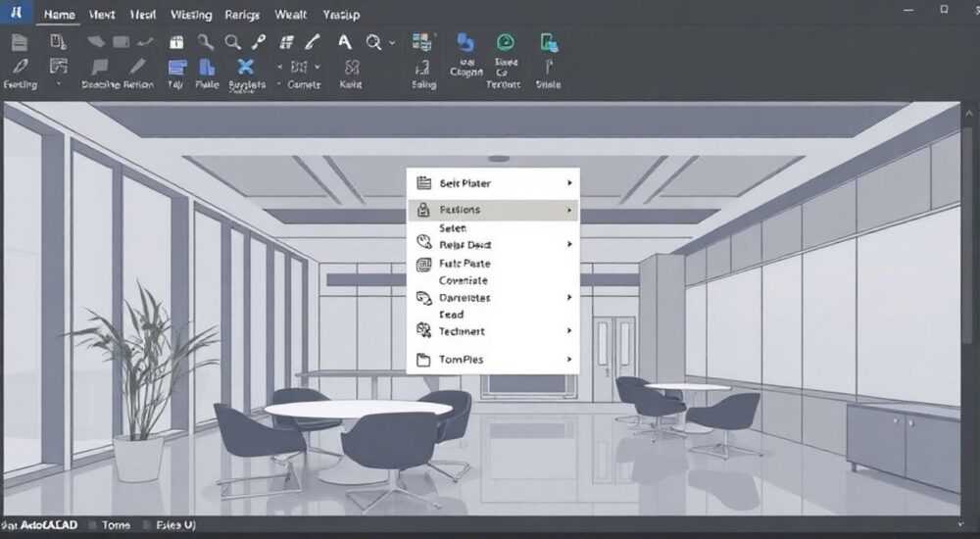
Task: Select the wrench tool icon
Action: [205, 42]
